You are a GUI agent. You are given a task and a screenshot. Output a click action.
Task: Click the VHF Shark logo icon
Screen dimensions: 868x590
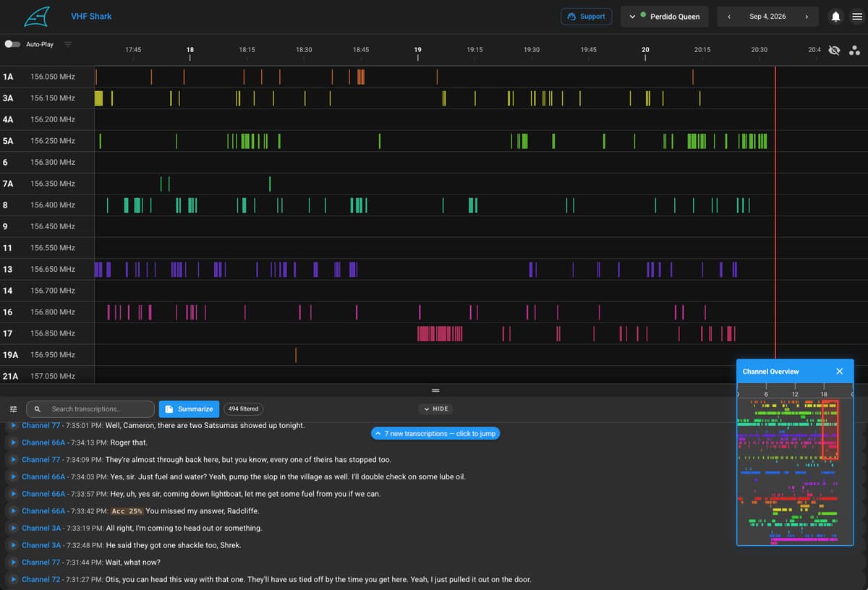tap(36, 16)
